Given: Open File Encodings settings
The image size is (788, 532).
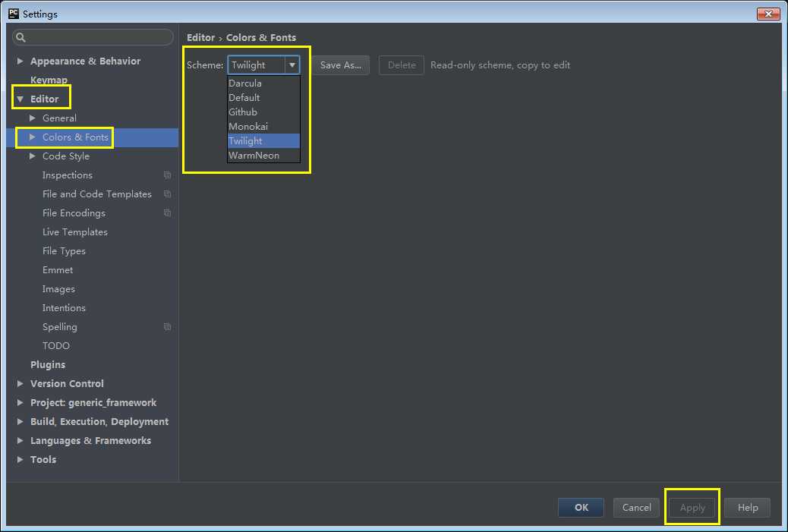Looking at the screenshot, I should pyautogui.click(x=74, y=213).
